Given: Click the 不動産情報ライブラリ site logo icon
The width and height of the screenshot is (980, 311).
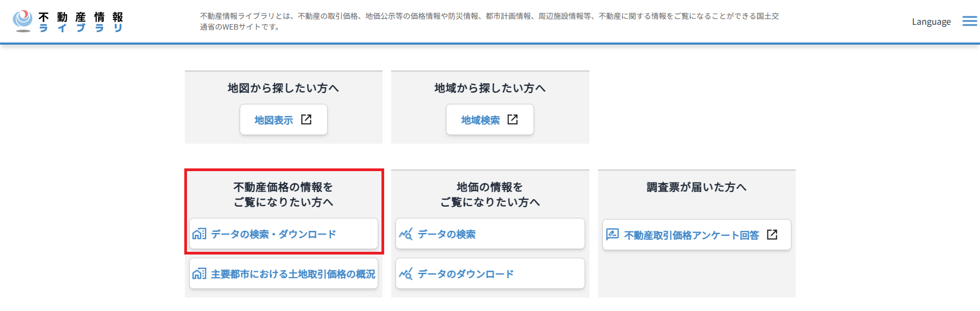Looking at the screenshot, I should (22, 22).
